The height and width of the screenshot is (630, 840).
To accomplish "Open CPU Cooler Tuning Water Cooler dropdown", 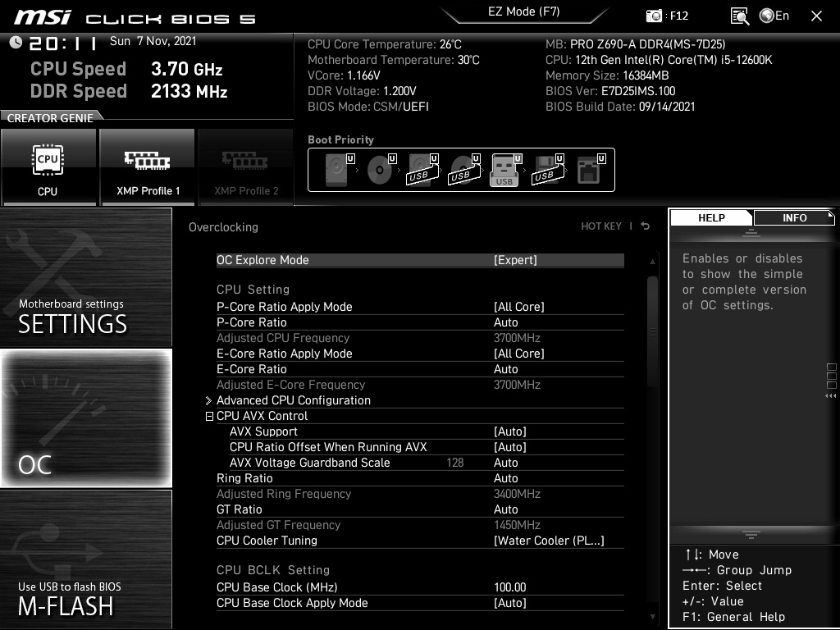I will tap(420, 541).
